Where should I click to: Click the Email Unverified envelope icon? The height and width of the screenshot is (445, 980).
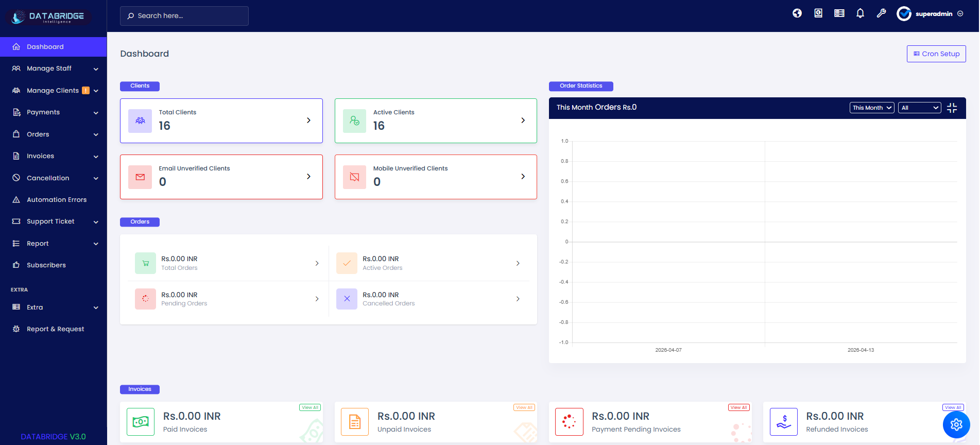[x=140, y=177]
